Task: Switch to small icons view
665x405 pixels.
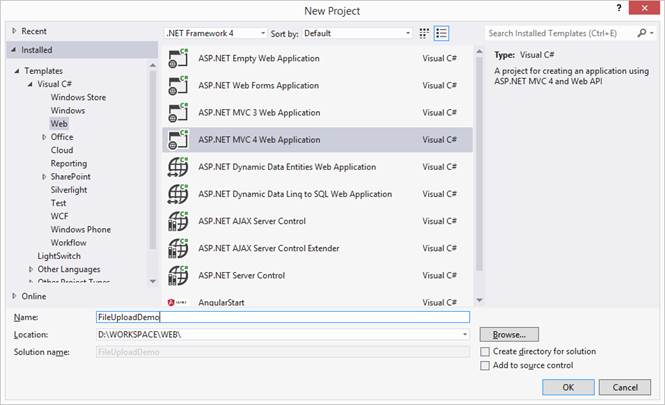Action: (x=425, y=33)
